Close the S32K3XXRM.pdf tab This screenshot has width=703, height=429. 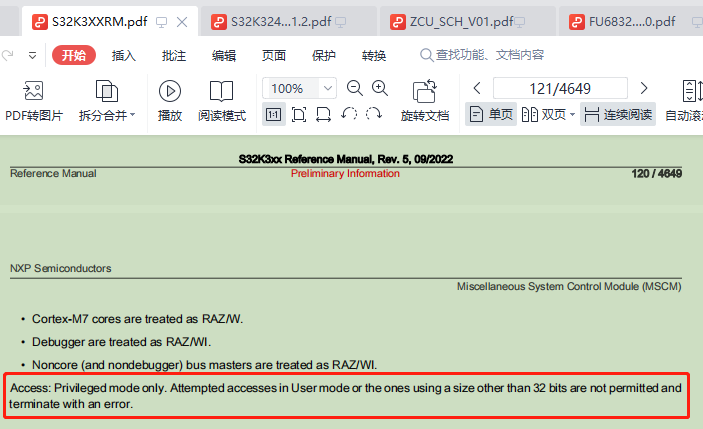pyautogui.click(x=182, y=22)
